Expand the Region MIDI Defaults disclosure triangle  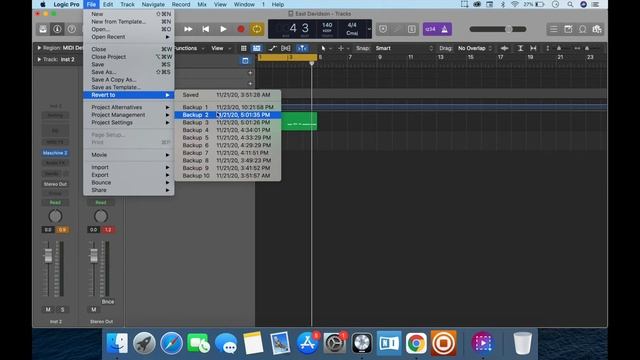point(39,48)
